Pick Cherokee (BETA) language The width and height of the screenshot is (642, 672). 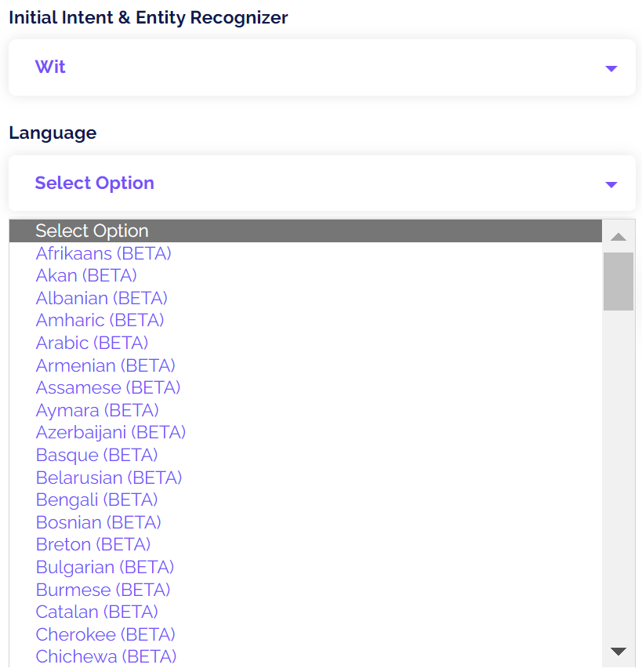(105, 634)
